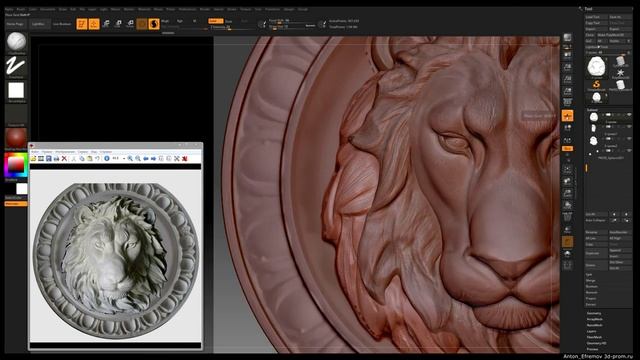Click blue info icon in image viewer
Image resolution: width=640 pixels, height=360 pixels.
pyautogui.click(x=107, y=158)
